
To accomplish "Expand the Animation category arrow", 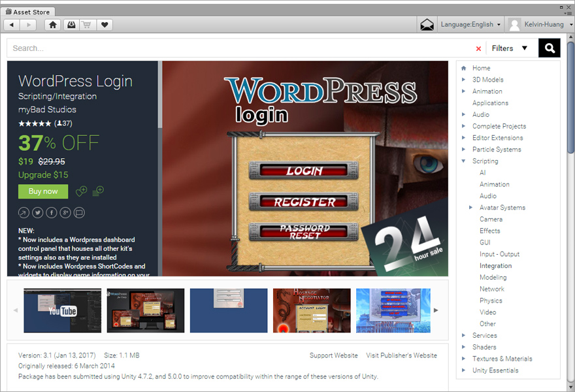I will tap(463, 91).
